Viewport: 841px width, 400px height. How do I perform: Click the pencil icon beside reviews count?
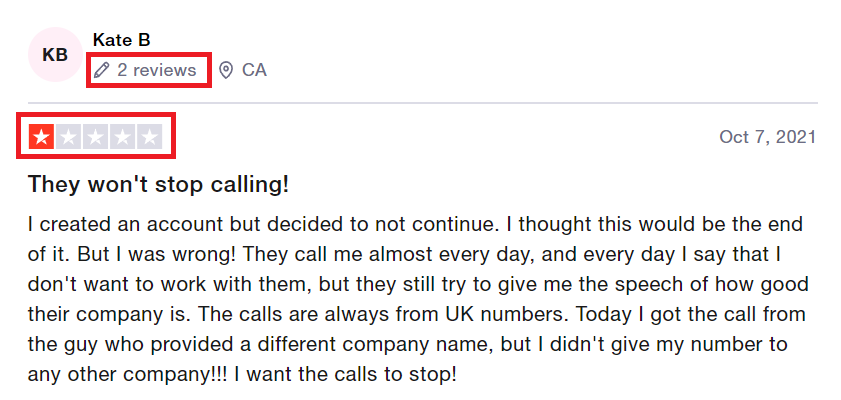coord(101,70)
